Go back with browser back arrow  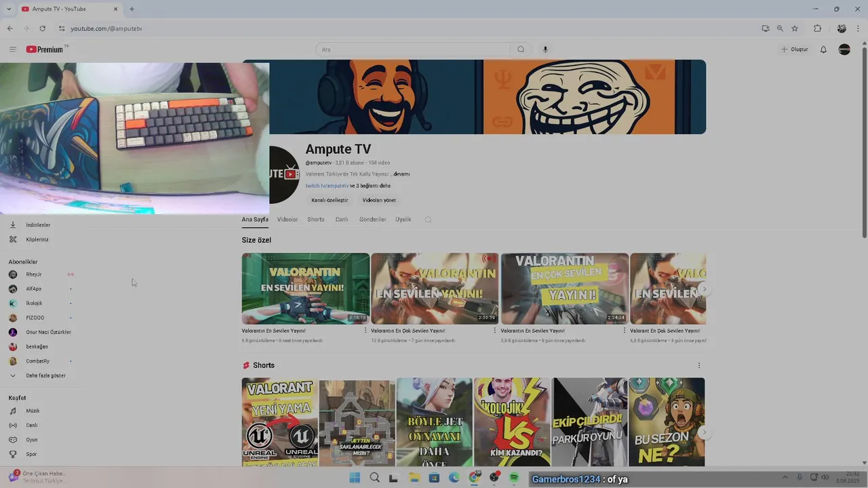[9, 28]
